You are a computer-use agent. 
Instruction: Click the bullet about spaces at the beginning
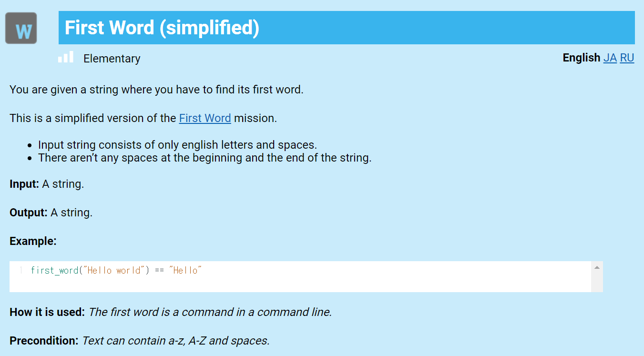click(204, 158)
